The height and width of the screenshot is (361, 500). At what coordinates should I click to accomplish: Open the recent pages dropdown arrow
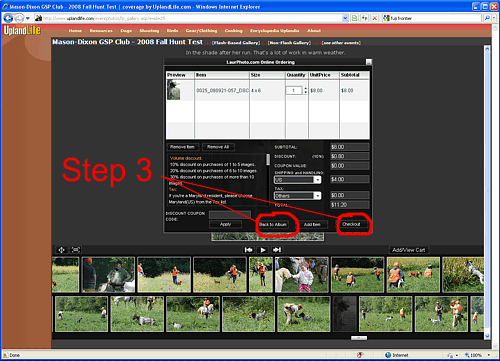[28, 18]
